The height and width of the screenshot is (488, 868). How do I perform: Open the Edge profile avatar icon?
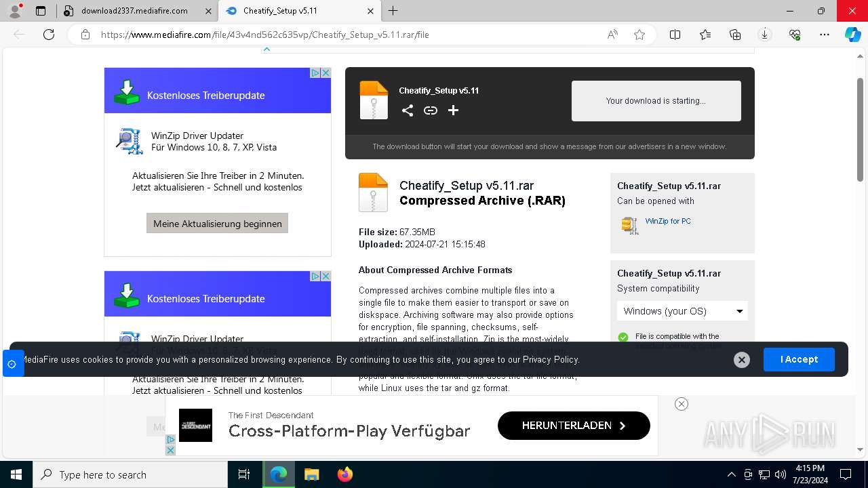point(15,11)
